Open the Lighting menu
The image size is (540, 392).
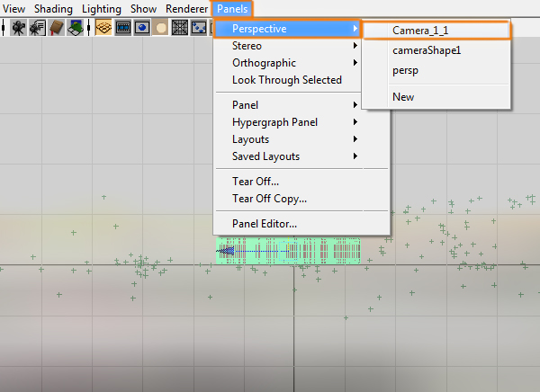(x=102, y=9)
